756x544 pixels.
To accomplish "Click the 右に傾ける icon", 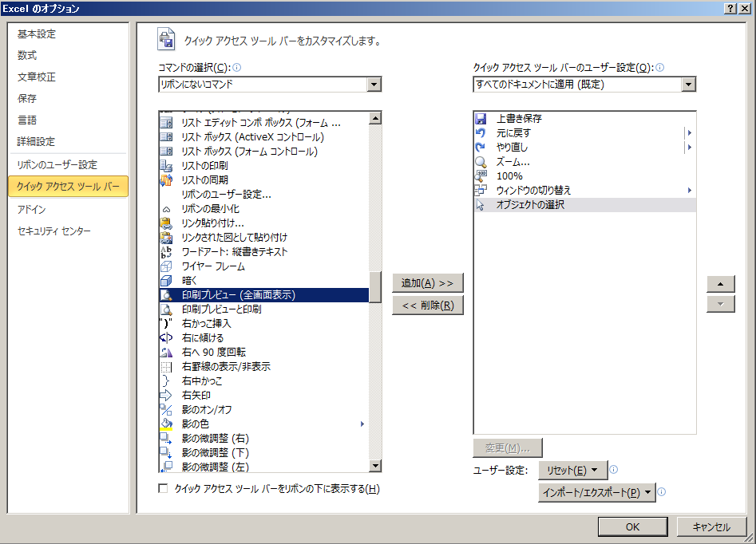I will pos(166,337).
